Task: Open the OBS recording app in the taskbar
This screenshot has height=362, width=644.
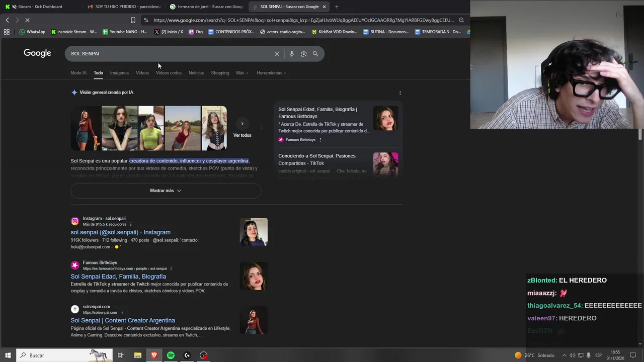Action: (x=204, y=355)
